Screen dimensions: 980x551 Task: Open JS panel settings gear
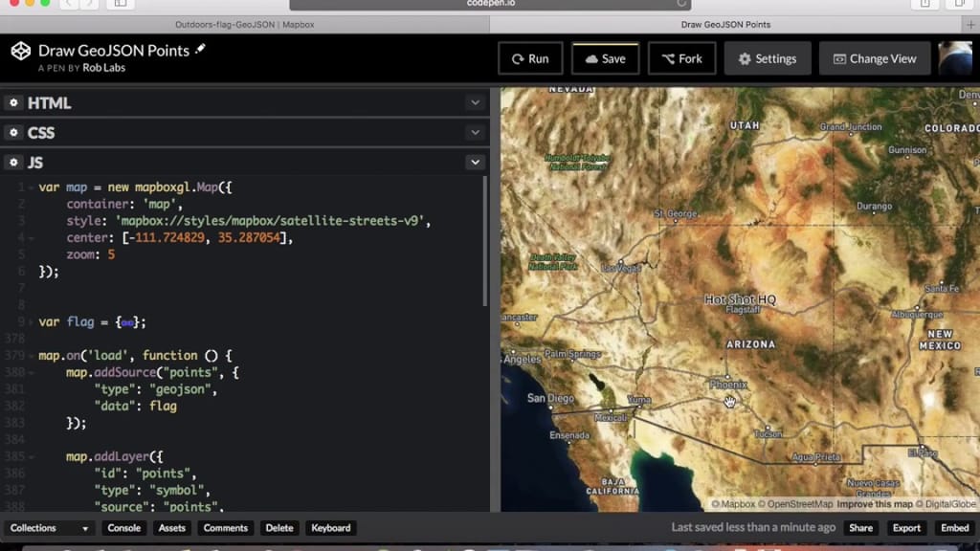13,163
